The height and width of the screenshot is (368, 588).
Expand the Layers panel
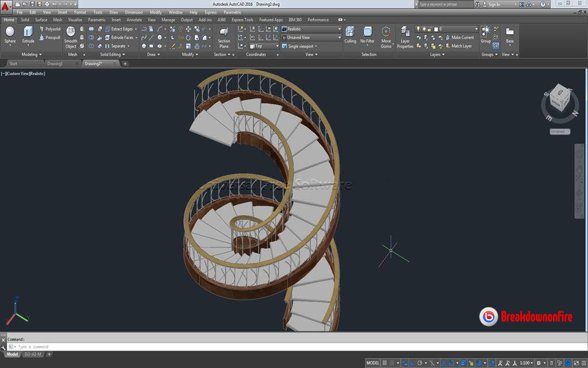click(x=437, y=55)
